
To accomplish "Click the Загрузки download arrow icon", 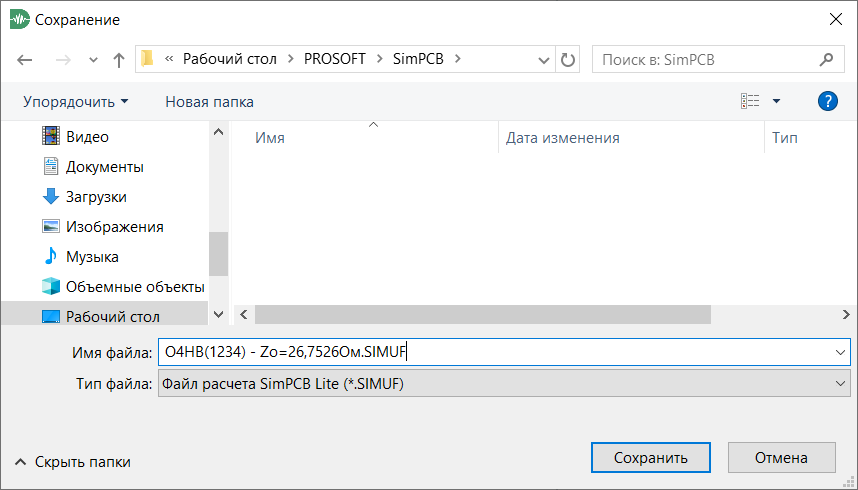I will pyautogui.click(x=51, y=196).
